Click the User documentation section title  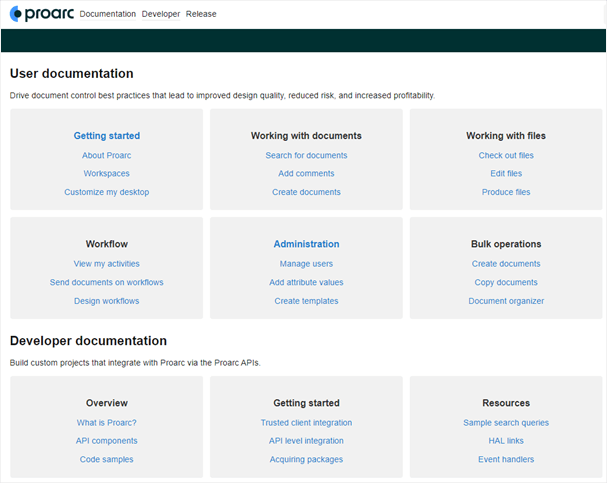72,74
